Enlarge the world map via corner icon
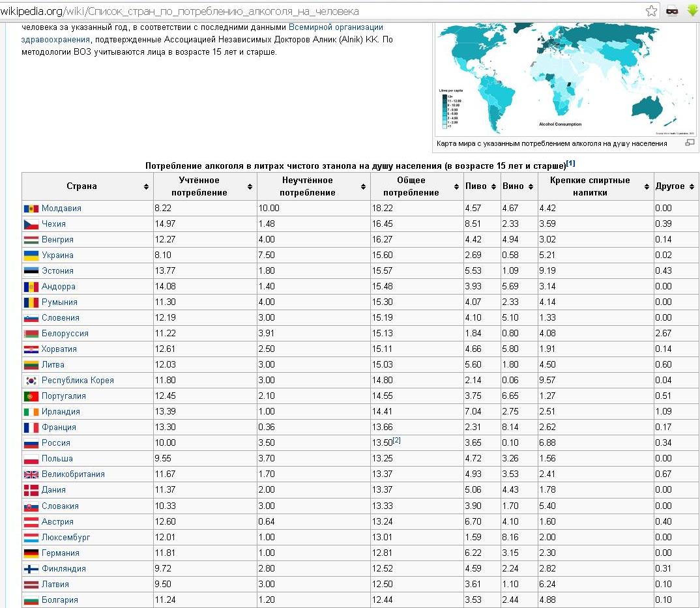 click(x=690, y=143)
